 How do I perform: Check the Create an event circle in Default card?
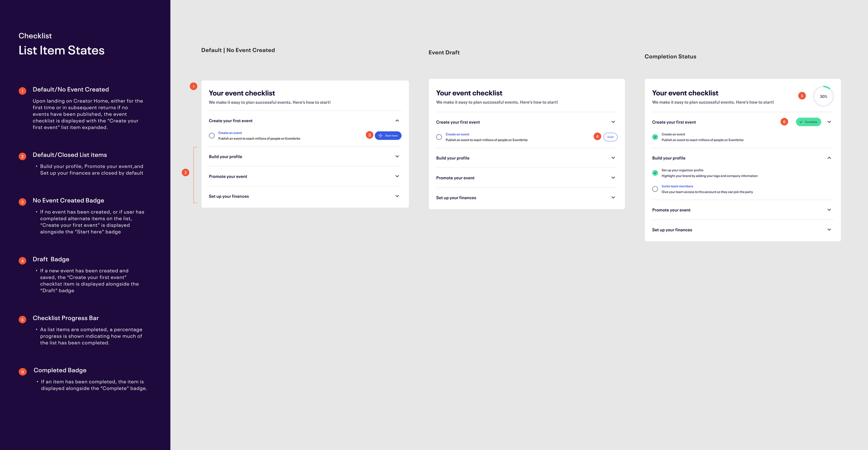[x=212, y=136]
